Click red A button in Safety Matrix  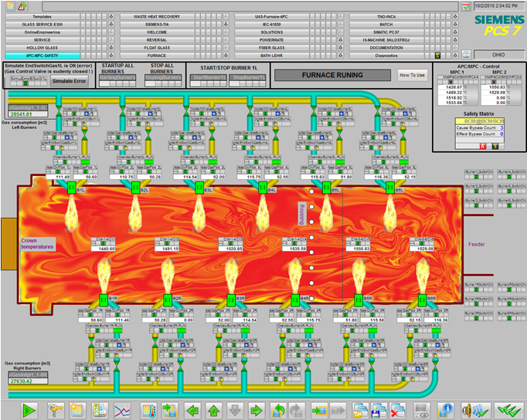tap(483, 146)
